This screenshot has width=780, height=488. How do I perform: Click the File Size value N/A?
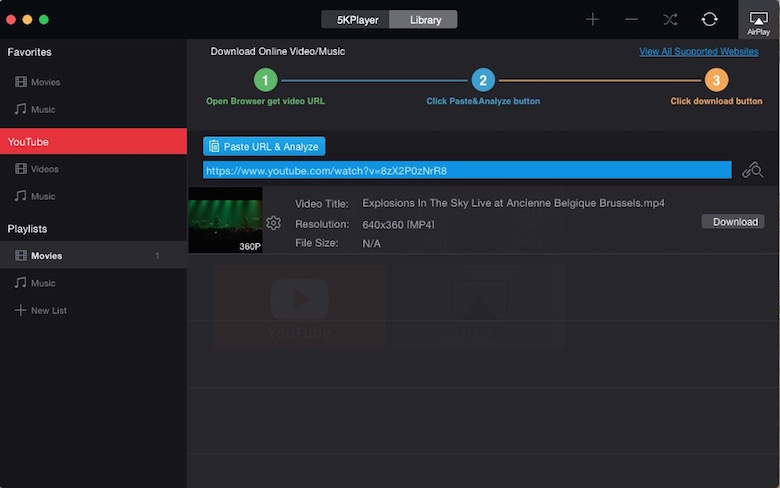point(372,243)
